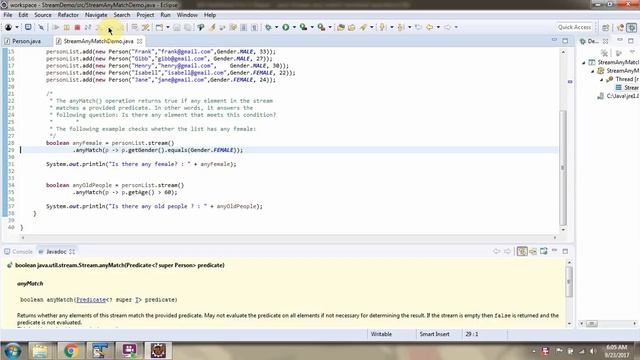This screenshot has width=640, height=360.
Task: Click the Run Last Tool/Coverage icon
Action: (303, 27)
